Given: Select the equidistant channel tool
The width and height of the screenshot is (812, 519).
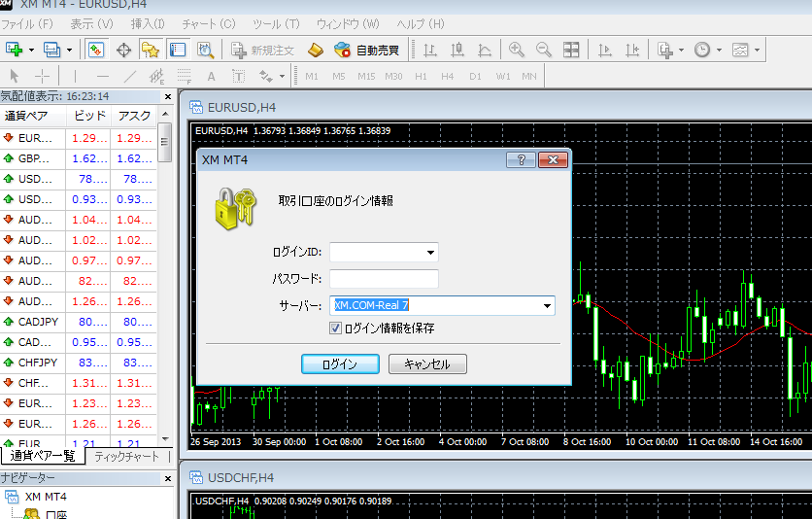Looking at the screenshot, I should click(157, 76).
